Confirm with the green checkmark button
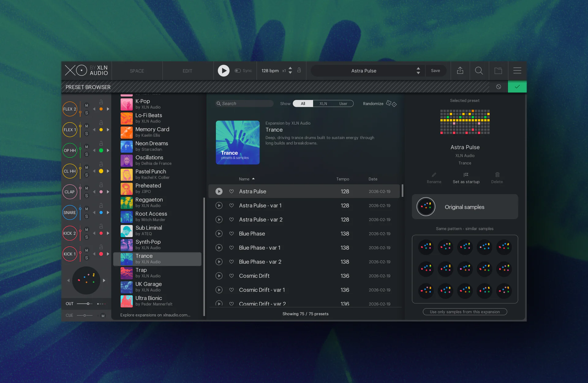Image resolution: width=588 pixels, height=383 pixels. (517, 87)
